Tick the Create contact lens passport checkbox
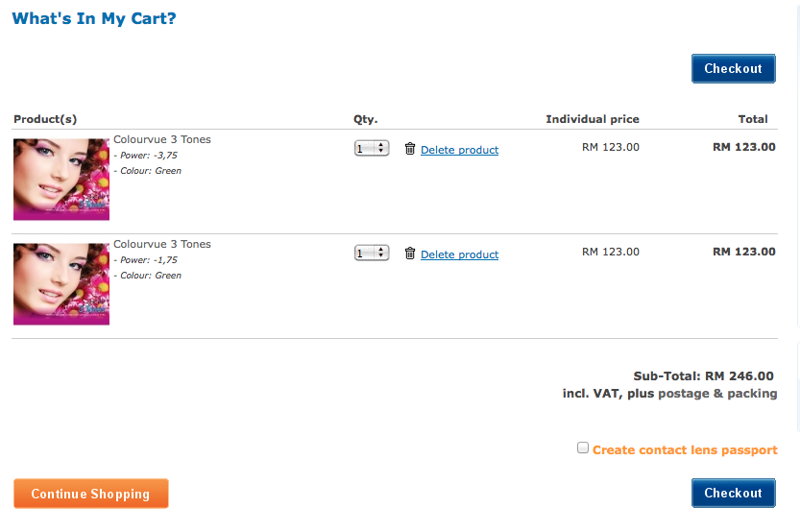 coord(583,447)
